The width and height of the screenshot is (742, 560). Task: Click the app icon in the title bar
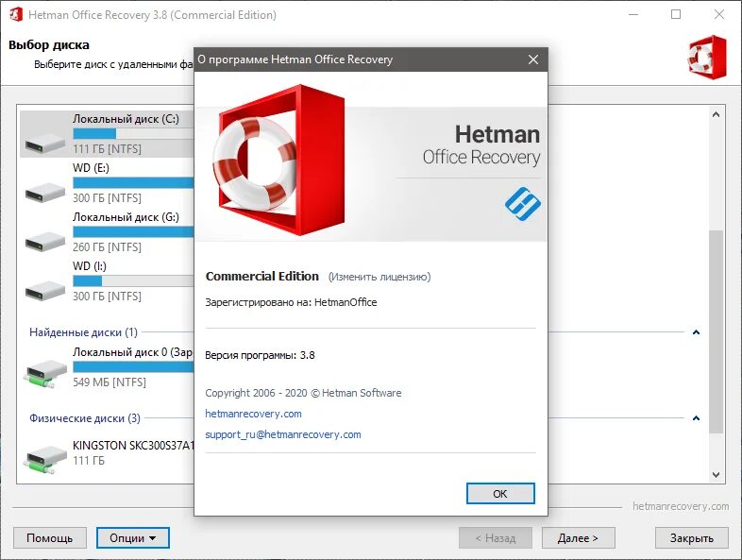click(16, 15)
